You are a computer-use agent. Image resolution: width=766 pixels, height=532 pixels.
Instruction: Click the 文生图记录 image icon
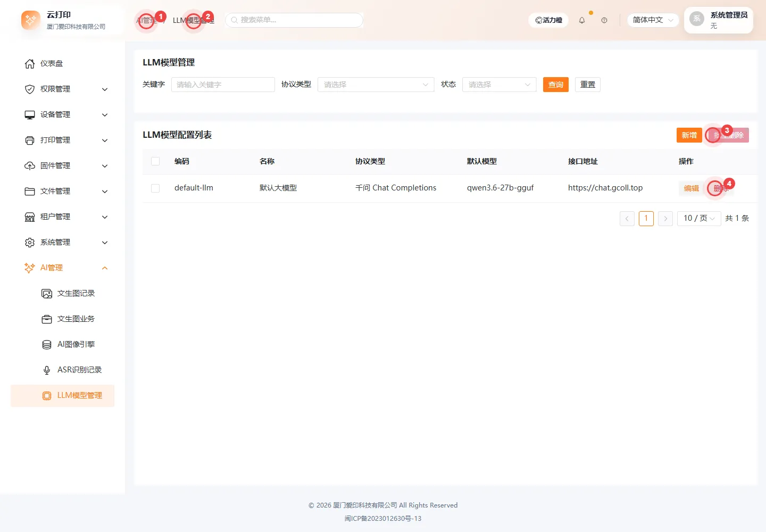point(47,294)
